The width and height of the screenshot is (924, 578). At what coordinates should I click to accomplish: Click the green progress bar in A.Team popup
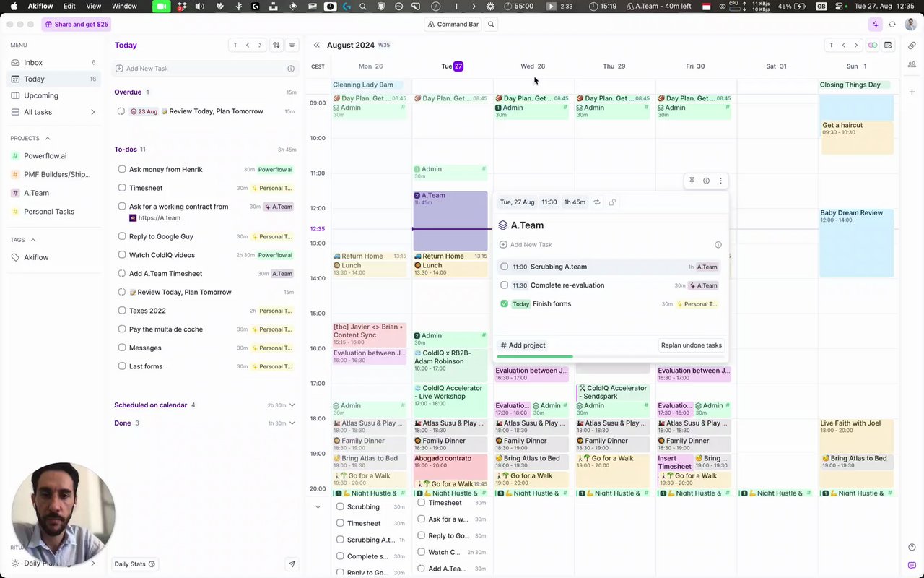pos(535,357)
